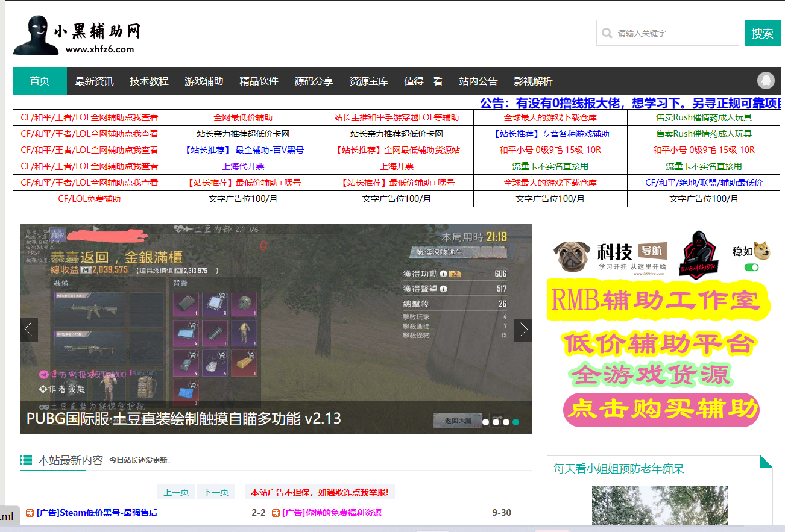Click the scrolling 公告 announcement text
Screen dimensions: 785x532
631,103
